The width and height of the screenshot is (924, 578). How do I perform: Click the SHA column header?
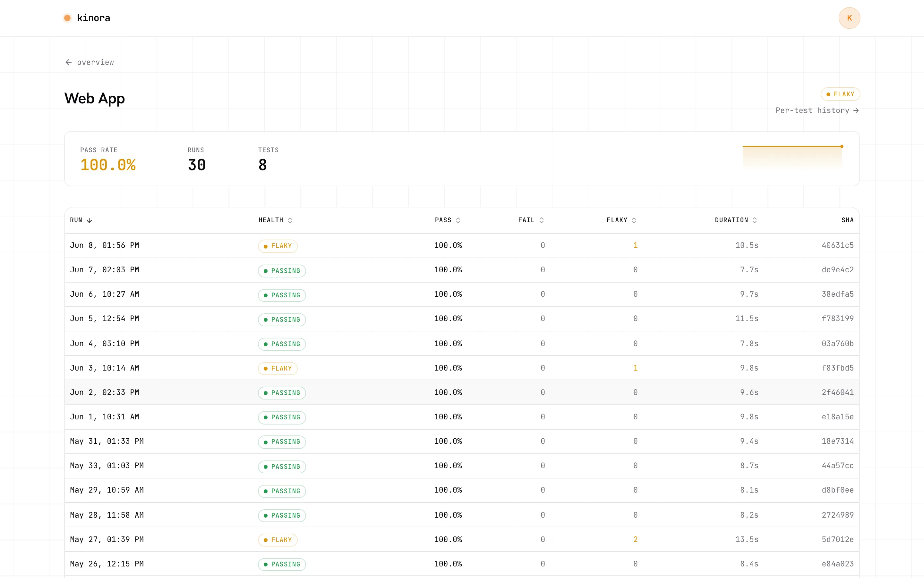(x=847, y=220)
